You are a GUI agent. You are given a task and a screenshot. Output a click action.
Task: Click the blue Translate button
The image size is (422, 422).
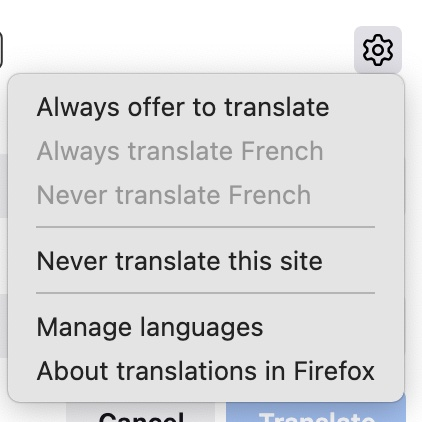point(316,413)
